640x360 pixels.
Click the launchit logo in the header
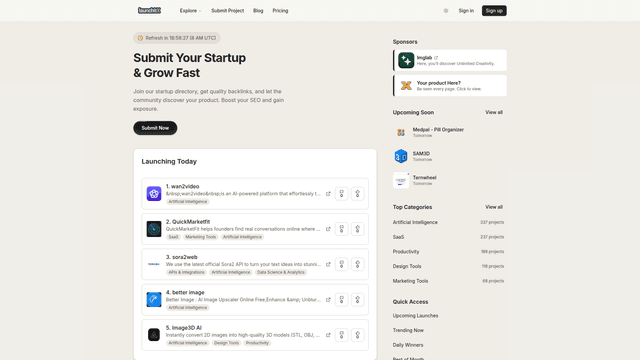[149, 11]
